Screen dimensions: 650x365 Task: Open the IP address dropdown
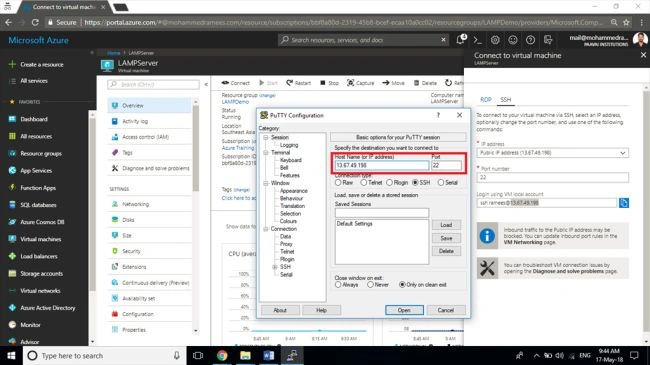552,153
